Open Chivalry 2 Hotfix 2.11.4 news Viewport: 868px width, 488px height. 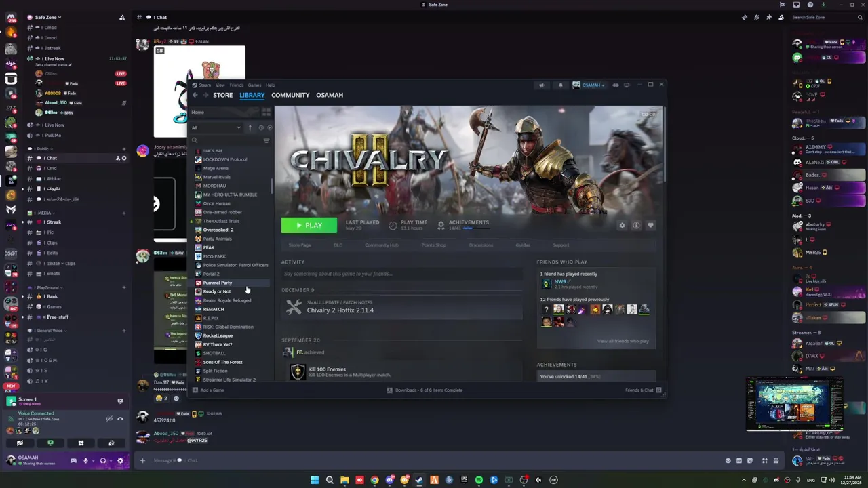point(340,310)
